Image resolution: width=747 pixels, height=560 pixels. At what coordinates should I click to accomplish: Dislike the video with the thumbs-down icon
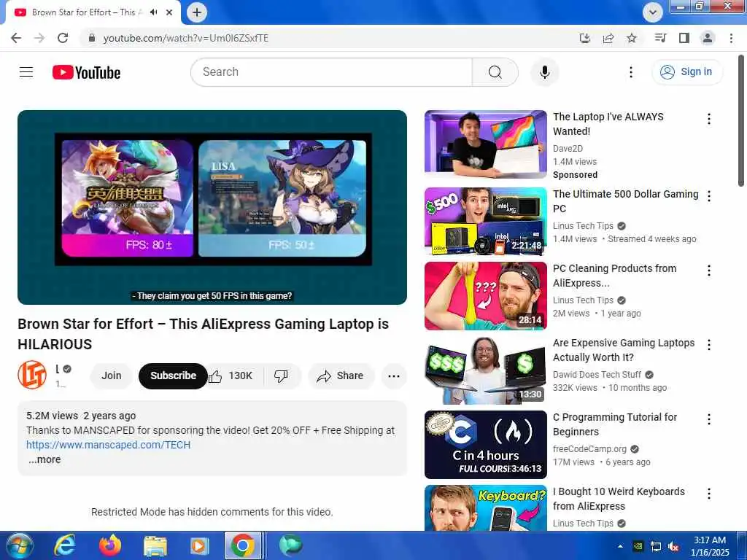click(x=281, y=376)
